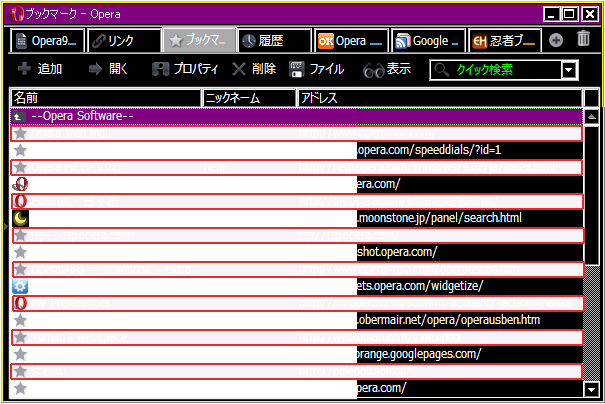Click the new tab plus icon
Viewport: 605px width, 404px height.
[x=556, y=40]
